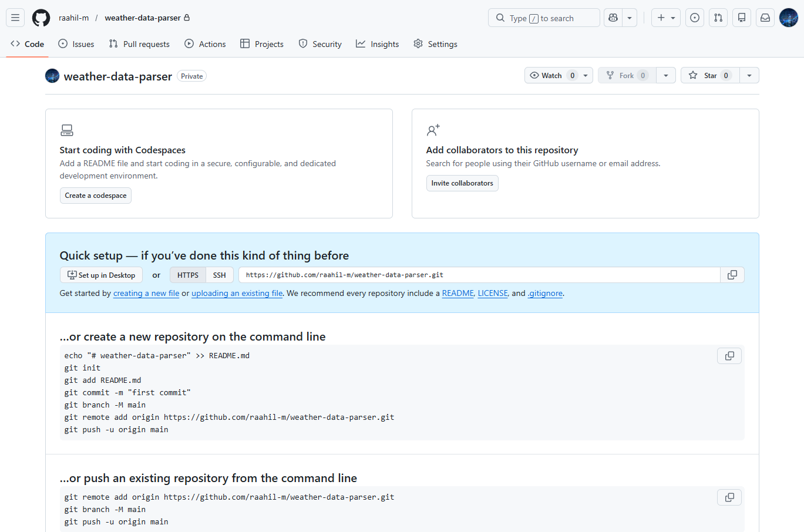This screenshot has width=804, height=532.
Task: Open the Watch notifications button
Action: point(559,75)
